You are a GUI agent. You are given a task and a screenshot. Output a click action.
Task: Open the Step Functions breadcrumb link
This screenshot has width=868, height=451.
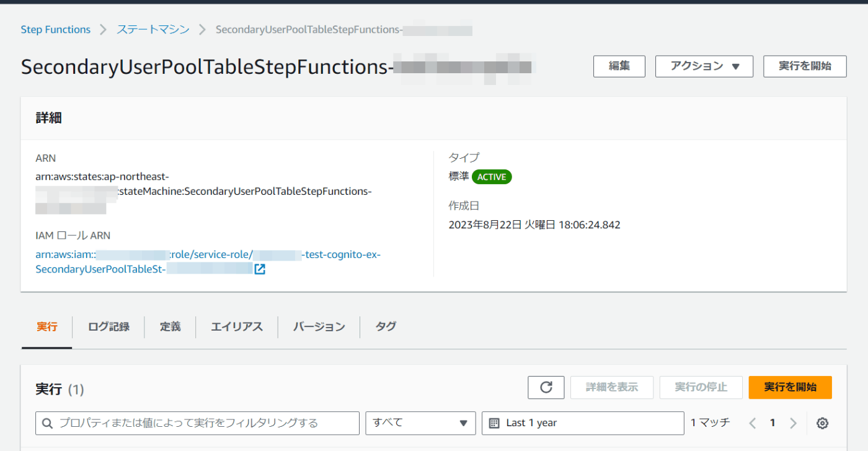pyautogui.click(x=55, y=30)
